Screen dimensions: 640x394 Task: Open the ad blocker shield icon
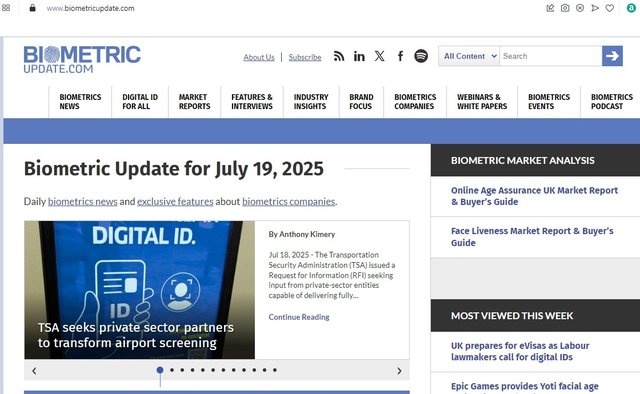coord(580,8)
